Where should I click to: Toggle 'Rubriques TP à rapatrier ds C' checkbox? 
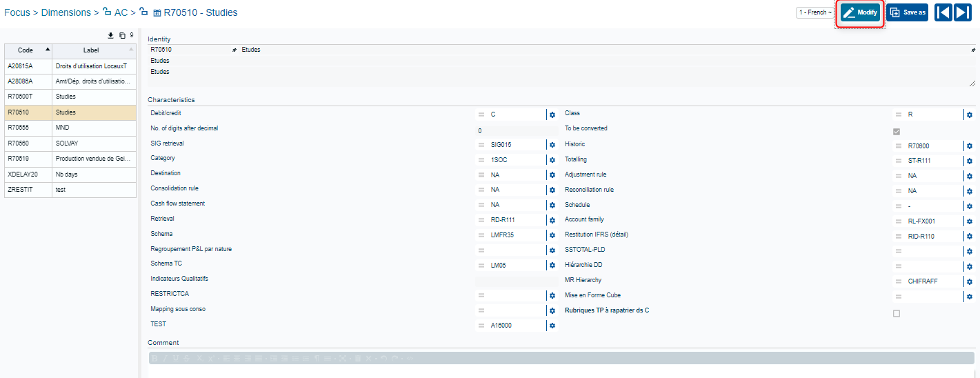pos(897,313)
